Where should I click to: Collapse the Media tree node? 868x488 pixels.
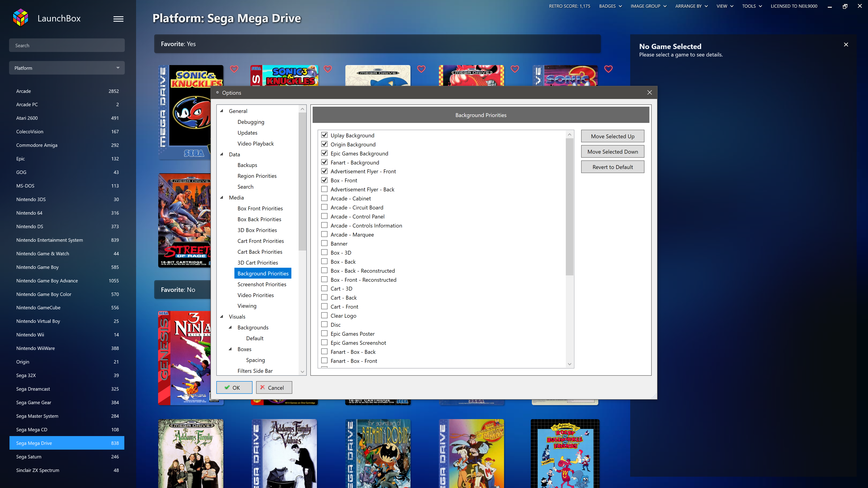coord(222,197)
